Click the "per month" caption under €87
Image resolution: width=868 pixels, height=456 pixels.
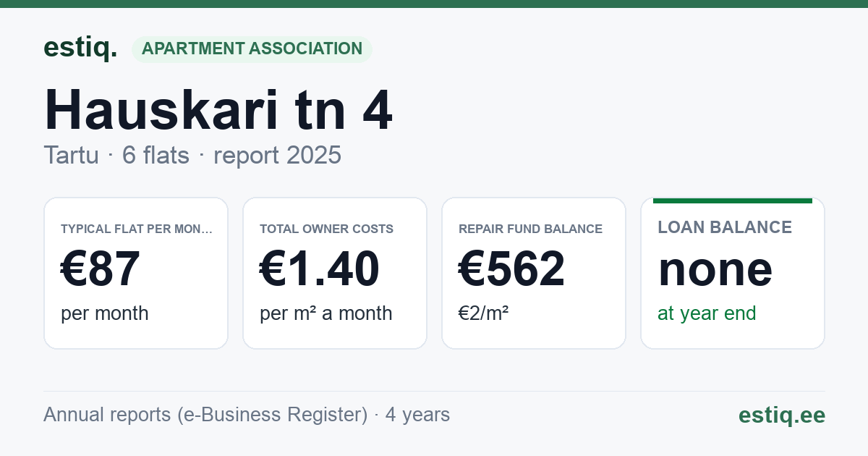point(105,313)
